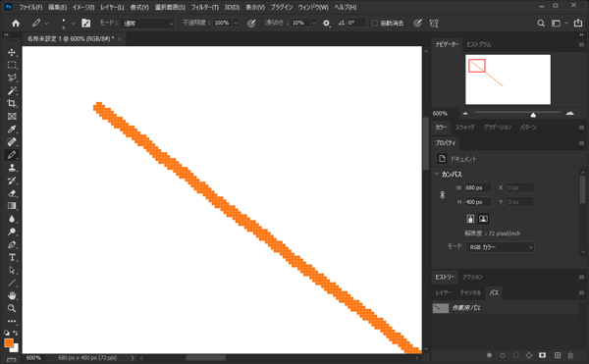
Task: Switch to the チャンネル tab
Action: pos(470,292)
